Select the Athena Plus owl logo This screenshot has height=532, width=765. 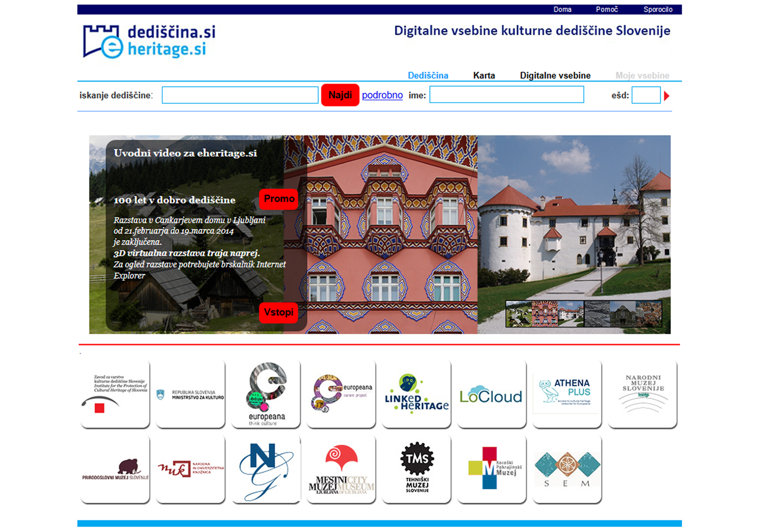tap(567, 394)
